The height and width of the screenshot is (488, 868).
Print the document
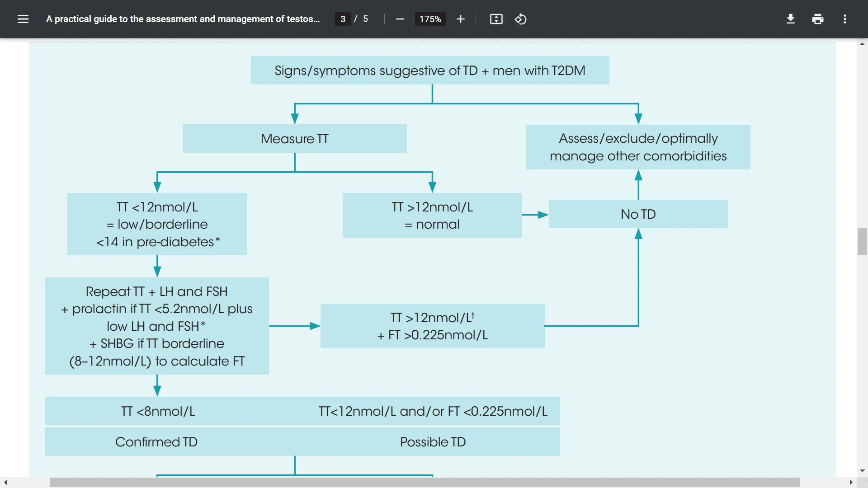coord(818,19)
